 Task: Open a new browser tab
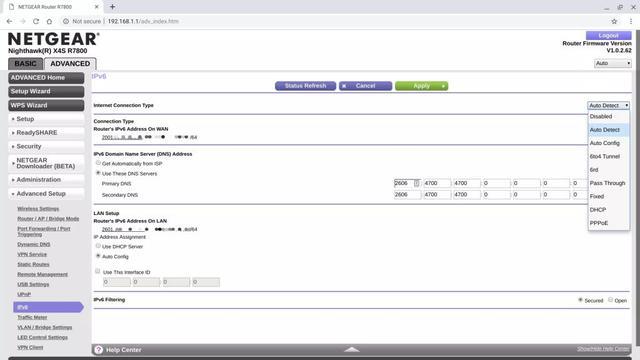coord(112,7)
